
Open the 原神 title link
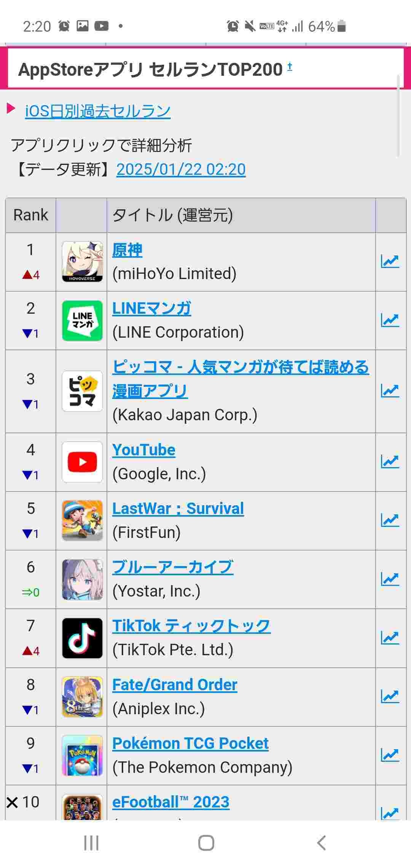tap(127, 250)
